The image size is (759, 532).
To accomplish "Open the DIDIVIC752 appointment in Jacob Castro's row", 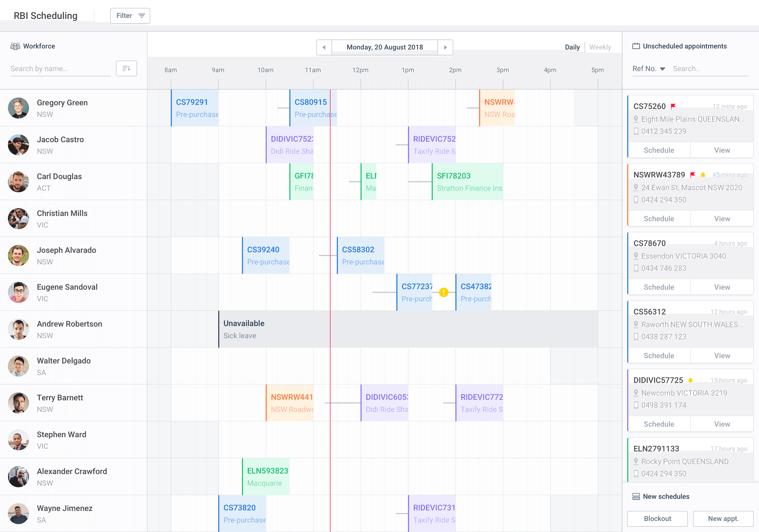I will [290, 145].
